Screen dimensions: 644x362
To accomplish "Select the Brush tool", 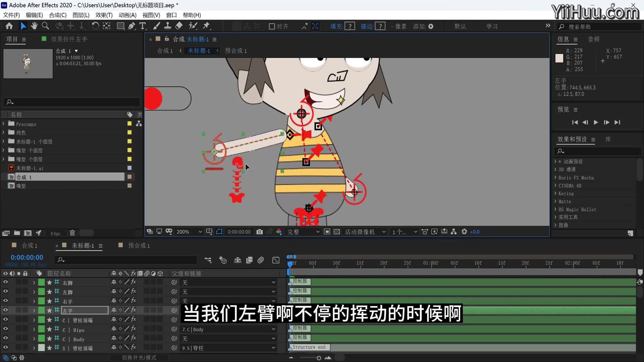I will click(x=157, y=26).
